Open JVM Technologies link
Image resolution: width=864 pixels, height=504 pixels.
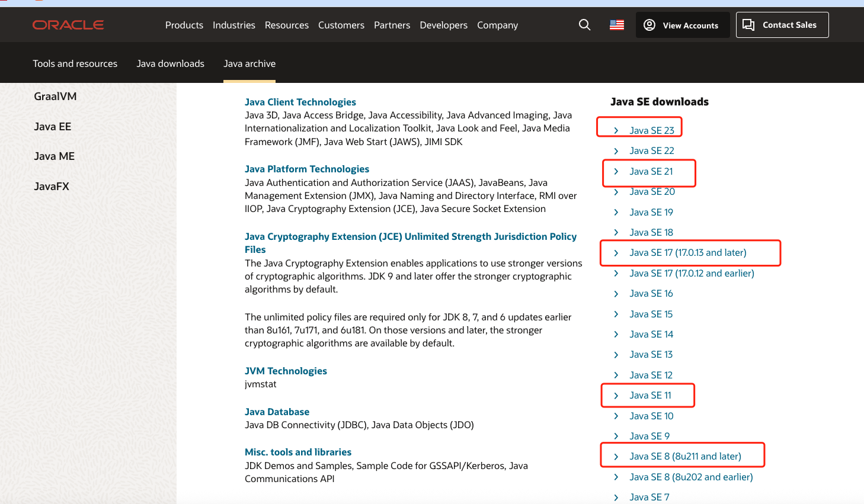(x=286, y=371)
